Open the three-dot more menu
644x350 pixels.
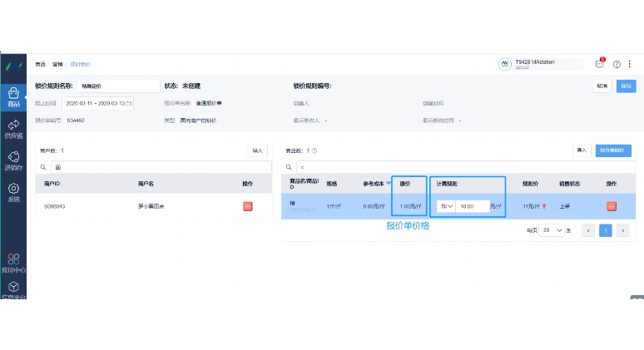tap(630, 64)
